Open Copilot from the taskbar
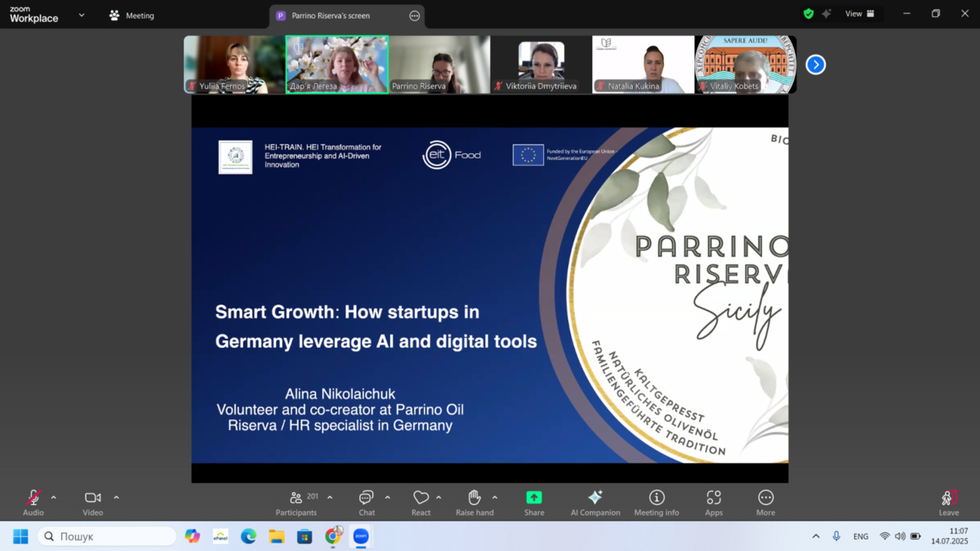 tap(193, 536)
